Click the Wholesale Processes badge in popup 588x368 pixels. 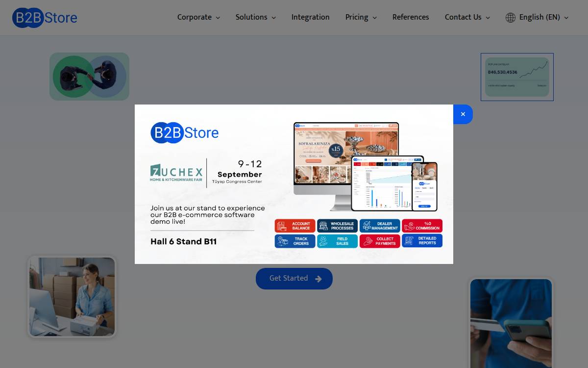click(x=337, y=226)
